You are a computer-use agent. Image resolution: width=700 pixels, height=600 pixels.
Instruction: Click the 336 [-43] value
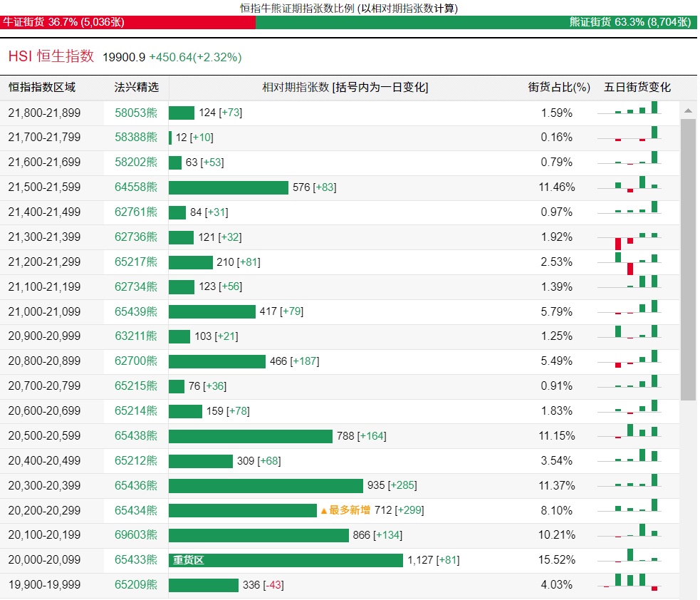(x=263, y=585)
